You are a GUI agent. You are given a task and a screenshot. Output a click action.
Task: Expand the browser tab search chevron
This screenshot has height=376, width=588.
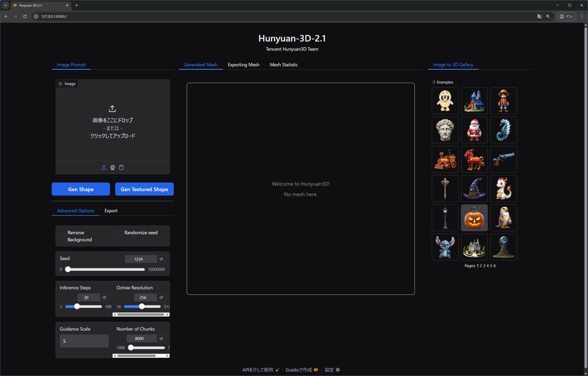(x=6, y=6)
